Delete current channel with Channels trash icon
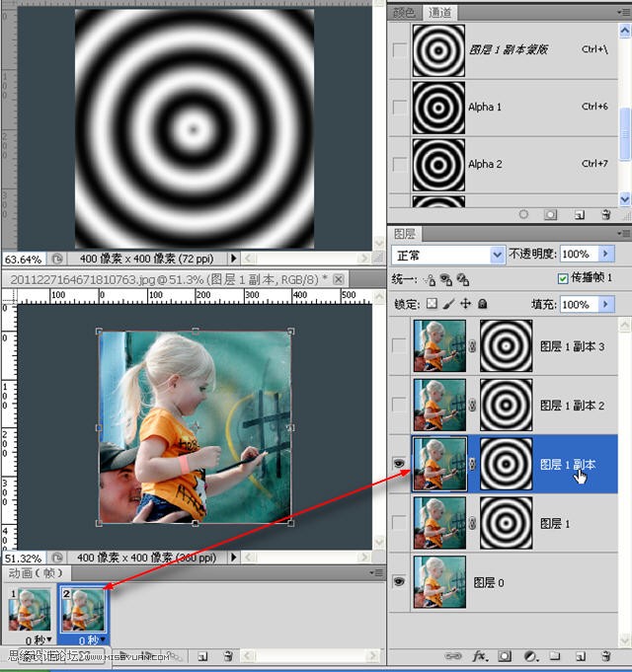The image size is (632, 672). 606,214
